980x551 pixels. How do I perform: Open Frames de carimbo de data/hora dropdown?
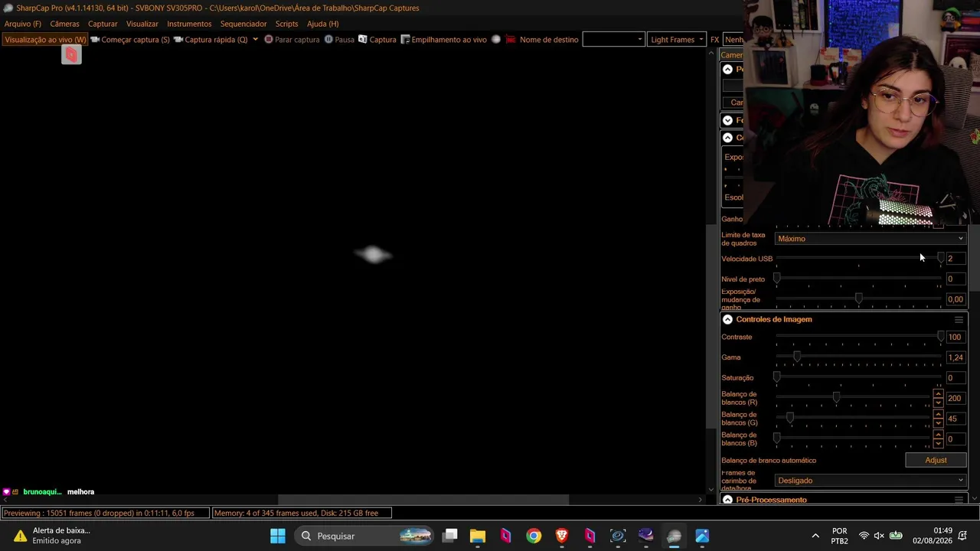coord(871,481)
